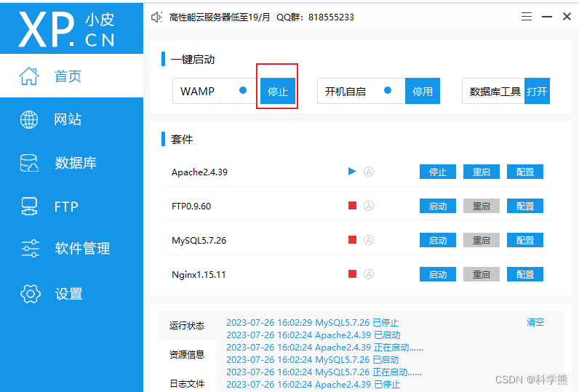The height and width of the screenshot is (392, 579).
Task: Click FTP0.9.60 gray 重启 button
Action: pyautogui.click(x=481, y=206)
